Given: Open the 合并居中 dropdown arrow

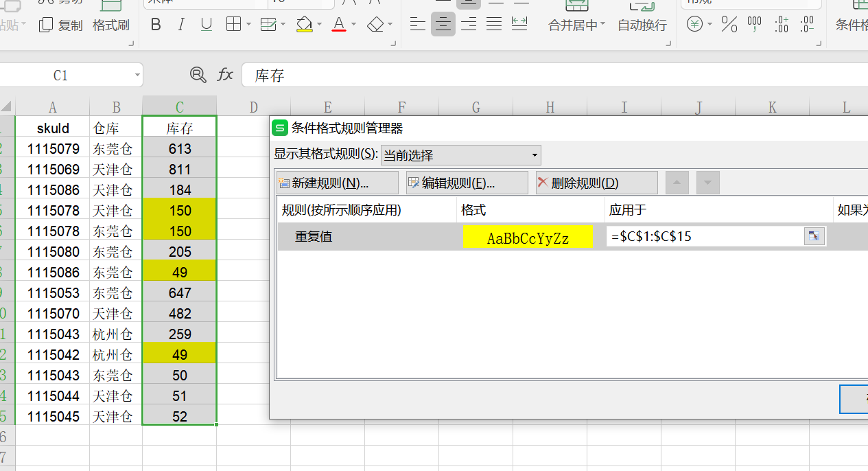Looking at the screenshot, I should coord(602,25).
